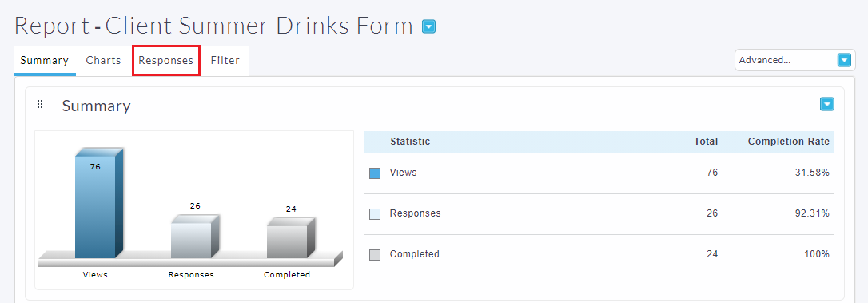Screen dimensions: 868x303
Task: Click the Statistic column header
Action: (410, 142)
